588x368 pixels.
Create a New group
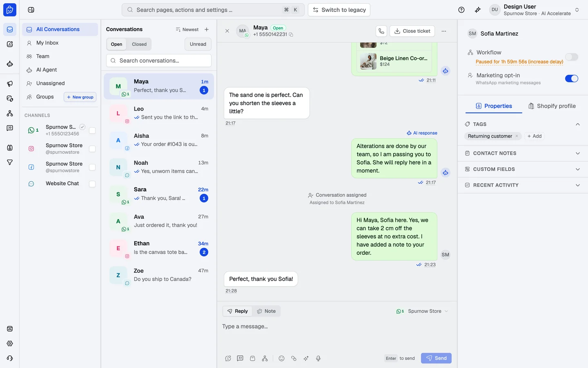click(x=80, y=97)
